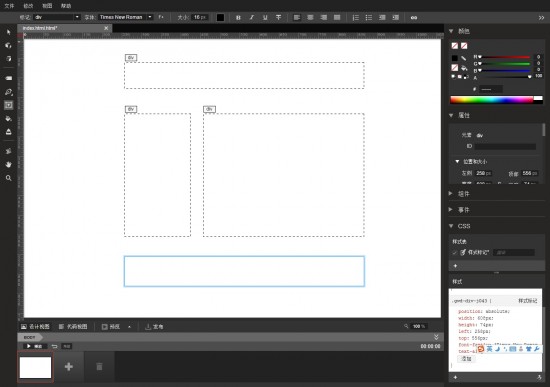The width and height of the screenshot is (550, 387).
Task: Toggle italic formatting
Action: click(x=252, y=18)
